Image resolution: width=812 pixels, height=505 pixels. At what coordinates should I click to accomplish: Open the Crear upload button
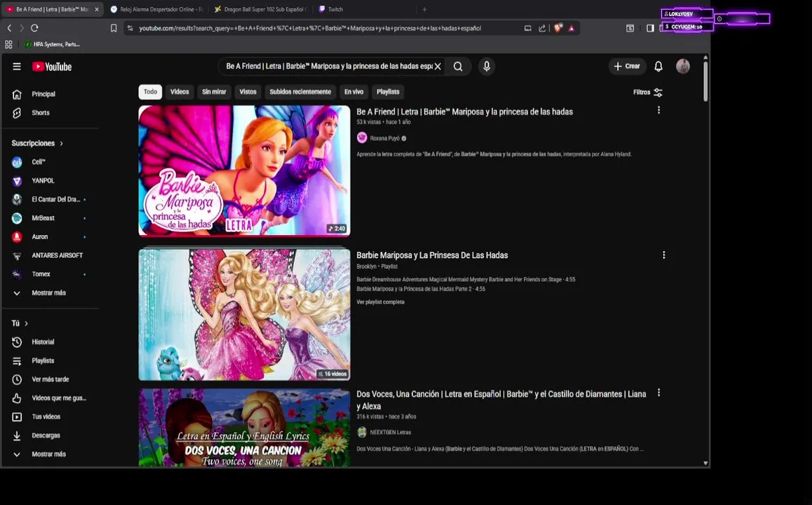coord(627,66)
